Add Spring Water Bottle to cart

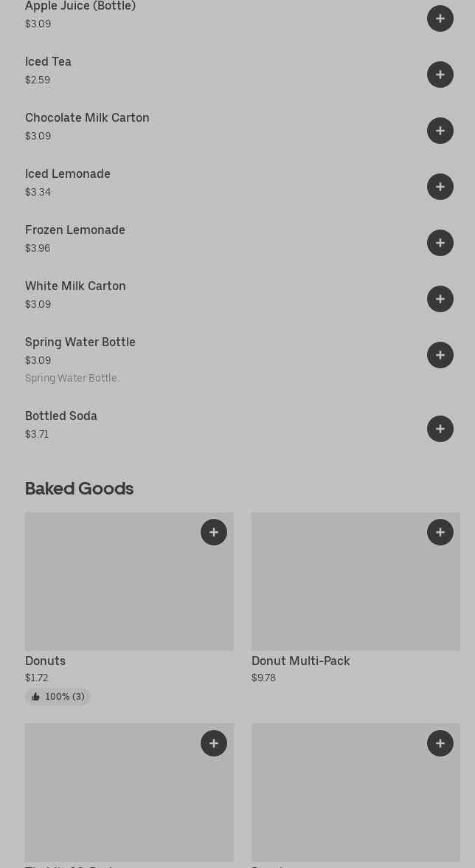(x=440, y=355)
